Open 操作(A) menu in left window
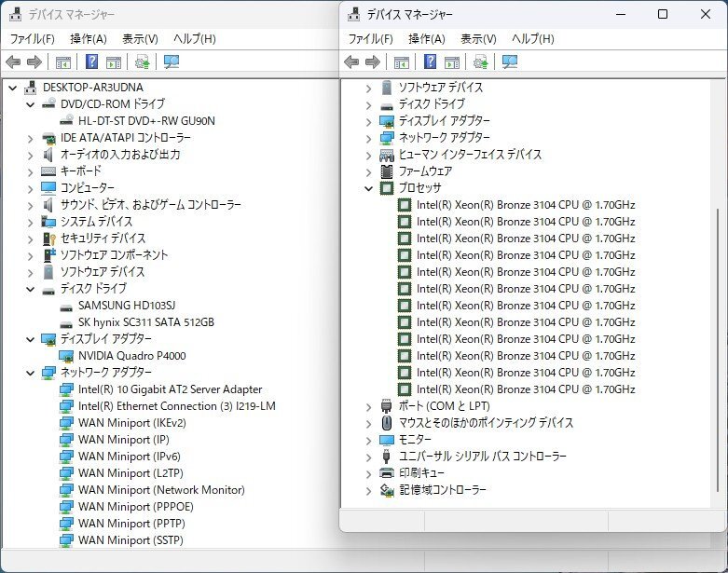728x573 pixels. click(x=89, y=39)
